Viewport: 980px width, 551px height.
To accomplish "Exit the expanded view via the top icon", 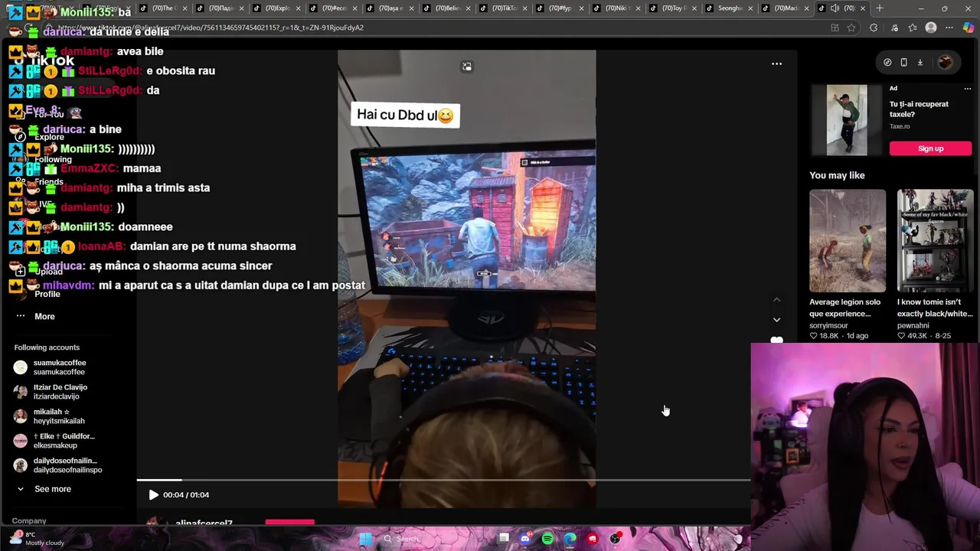I will coord(467,67).
